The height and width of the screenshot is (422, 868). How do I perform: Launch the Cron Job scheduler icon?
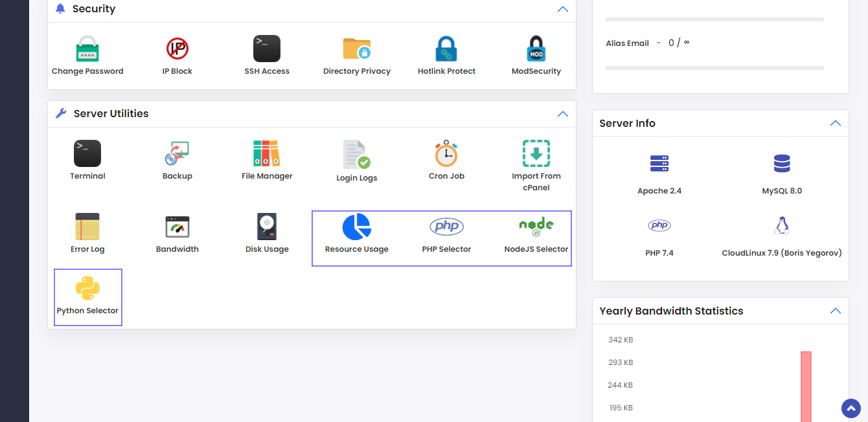[x=446, y=154]
